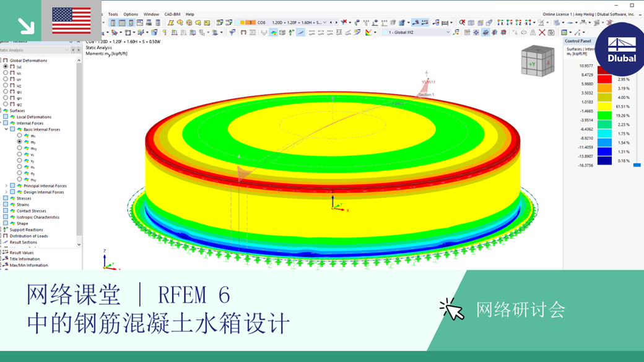Screen dimensions: 644x362
Task: Open the Help menu
Action: (x=189, y=14)
